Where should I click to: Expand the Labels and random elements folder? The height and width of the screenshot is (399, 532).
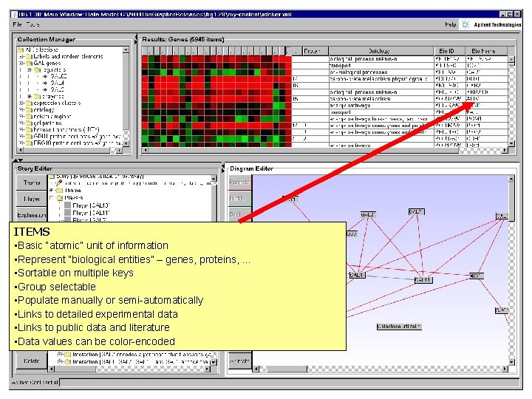pos(21,56)
